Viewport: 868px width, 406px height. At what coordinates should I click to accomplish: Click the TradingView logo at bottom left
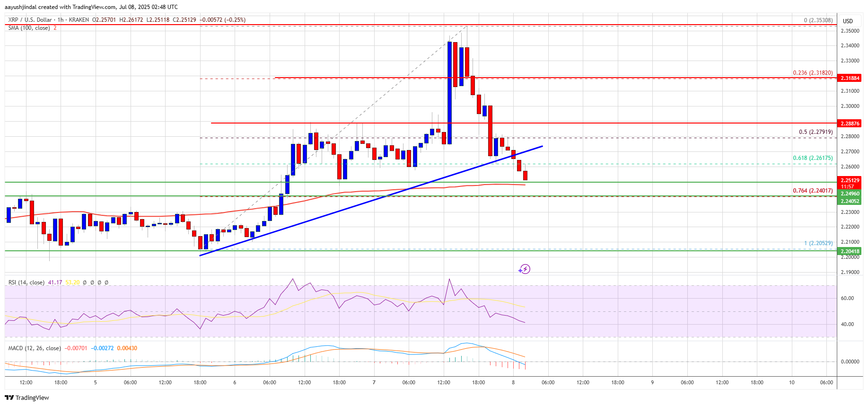coord(27,397)
